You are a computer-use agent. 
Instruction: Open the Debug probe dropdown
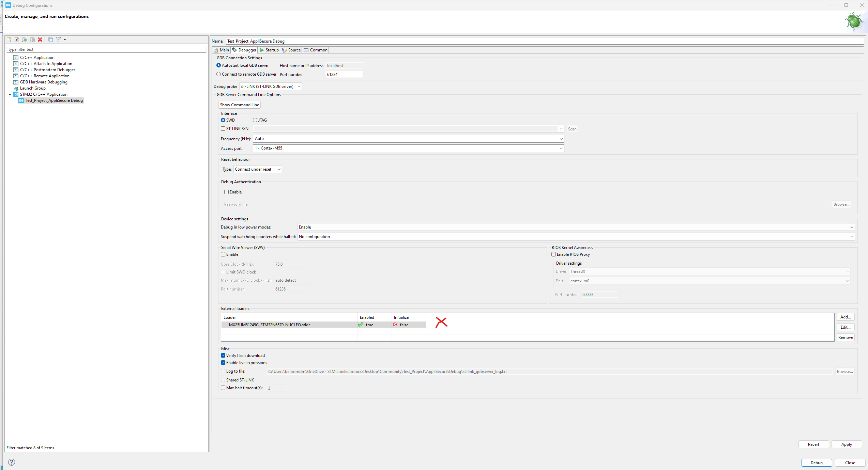[x=270, y=87]
